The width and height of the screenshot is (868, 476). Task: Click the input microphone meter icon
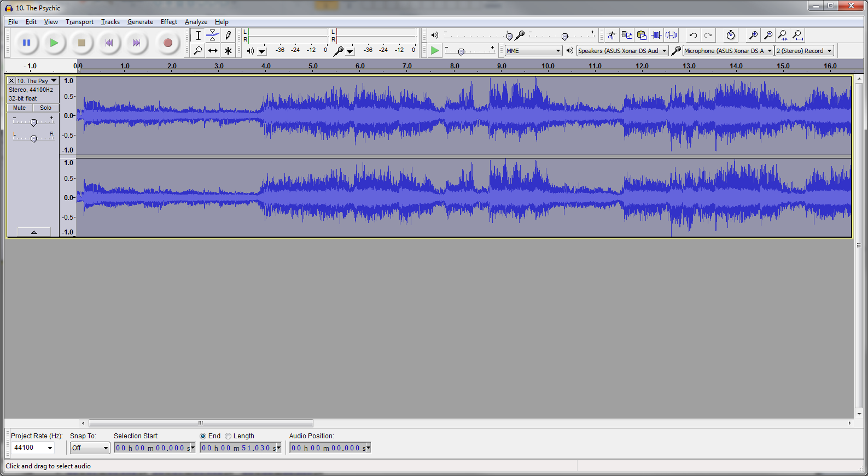click(x=339, y=51)
